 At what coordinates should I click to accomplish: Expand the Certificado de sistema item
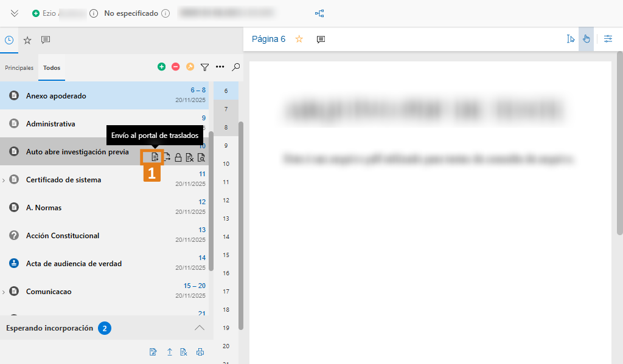click(x=4, y=180)
